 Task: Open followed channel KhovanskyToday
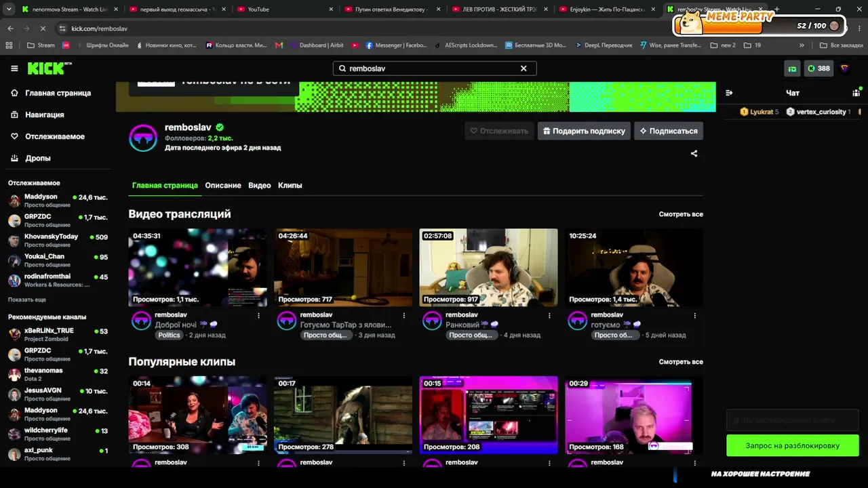pos(58,241)
